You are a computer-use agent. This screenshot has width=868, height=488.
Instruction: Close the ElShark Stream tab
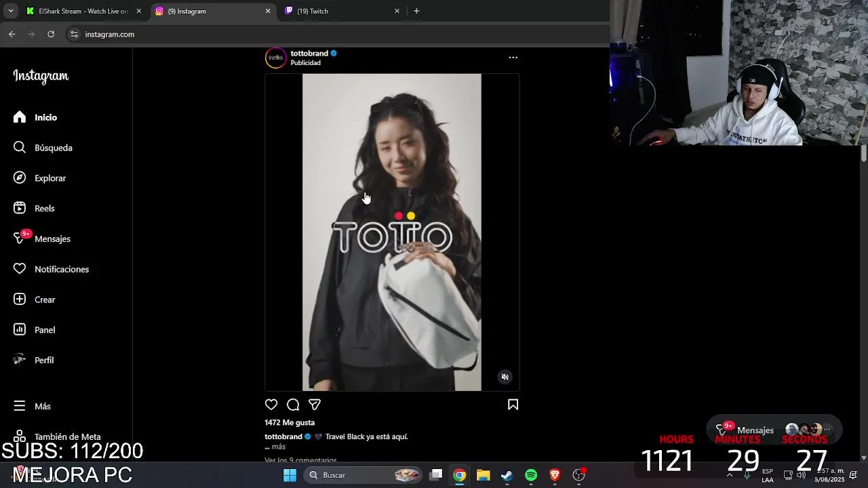138,11
